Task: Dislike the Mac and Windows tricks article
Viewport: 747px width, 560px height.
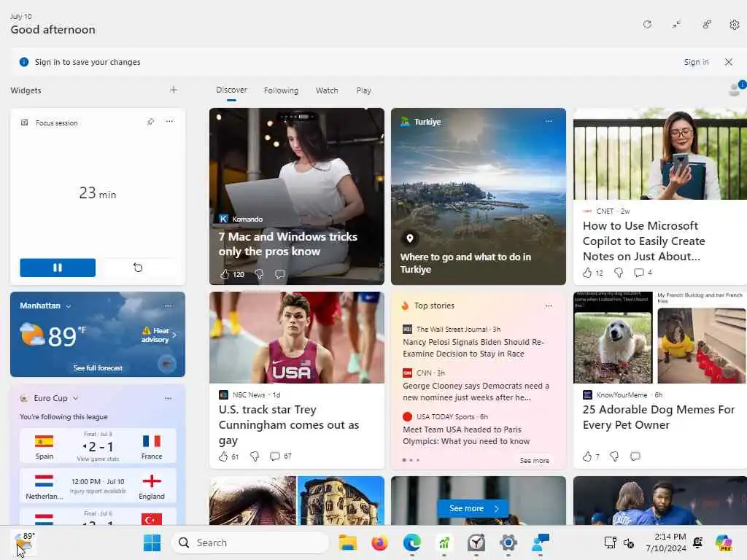Action: click(259, 274)
